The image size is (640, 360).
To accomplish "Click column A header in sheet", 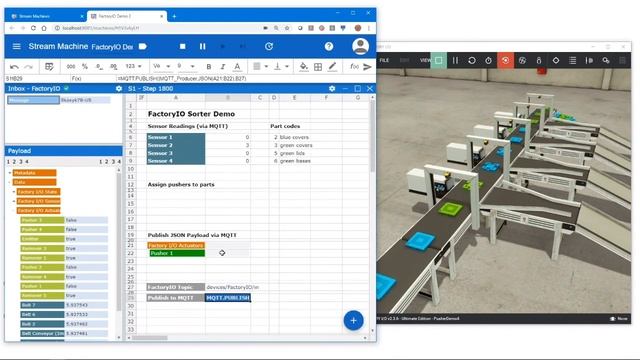I will point(176,98).
